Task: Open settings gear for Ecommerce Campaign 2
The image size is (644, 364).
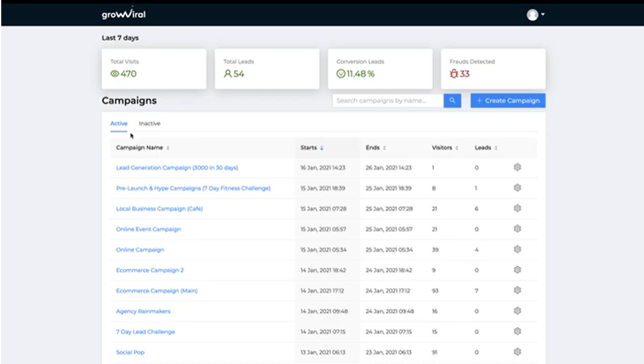Action: pyautogui.click(x=517, y=269)
